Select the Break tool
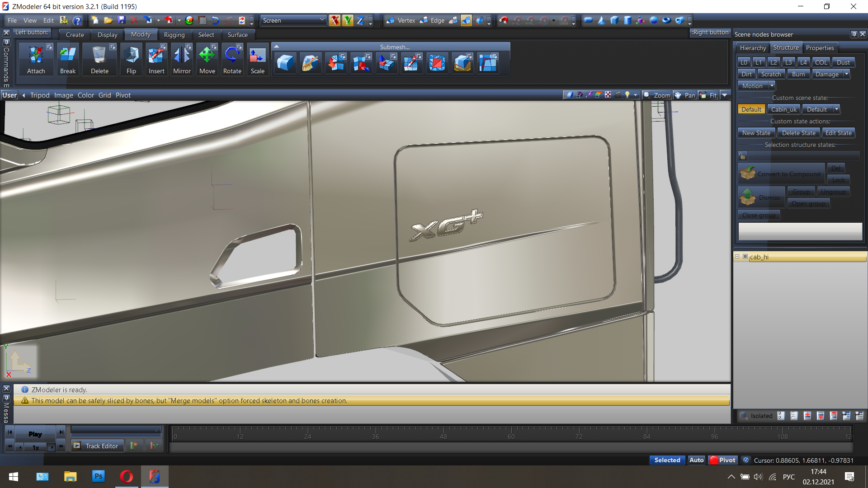This screenshot has height=488, width=868. tap(68, 59)
